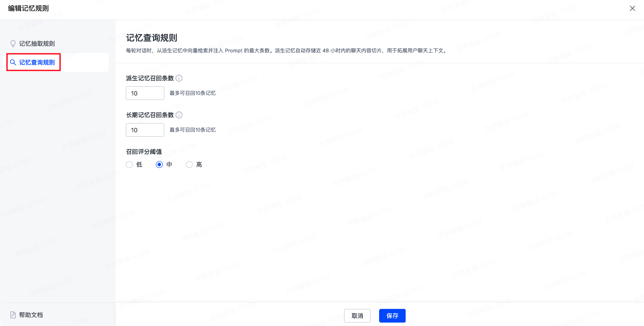This screenshot has width=644, height=326.
Task: Click the 长期记忆召回条数 input field
Action: [145, 129]
